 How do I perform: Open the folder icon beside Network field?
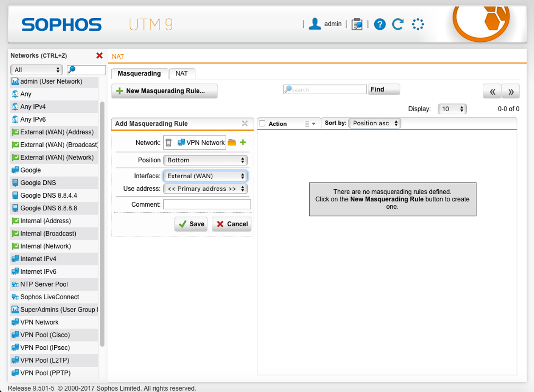coord(231,143)
